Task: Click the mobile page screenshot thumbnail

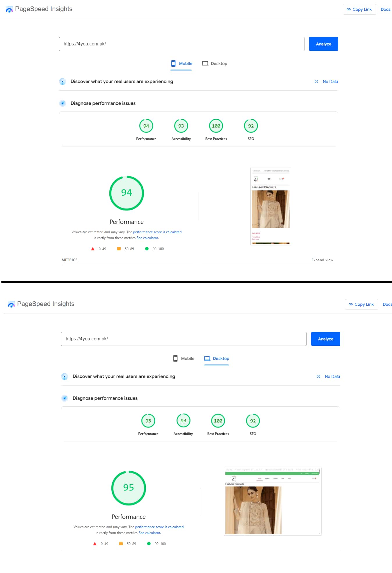Action: point(270,206)
